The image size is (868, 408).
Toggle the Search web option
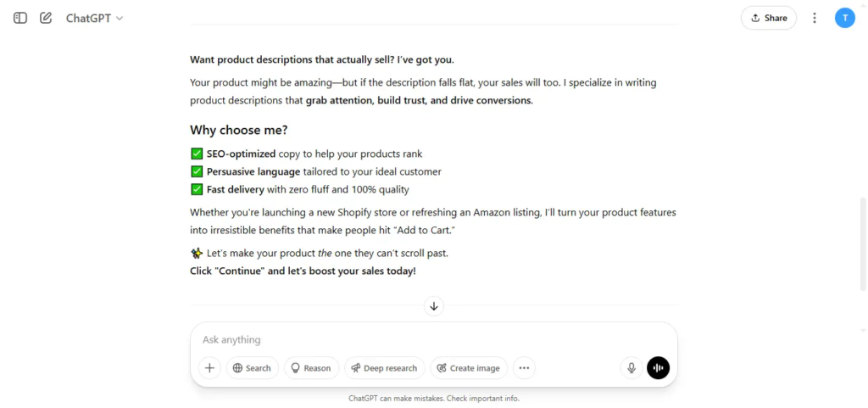(252, 367)
